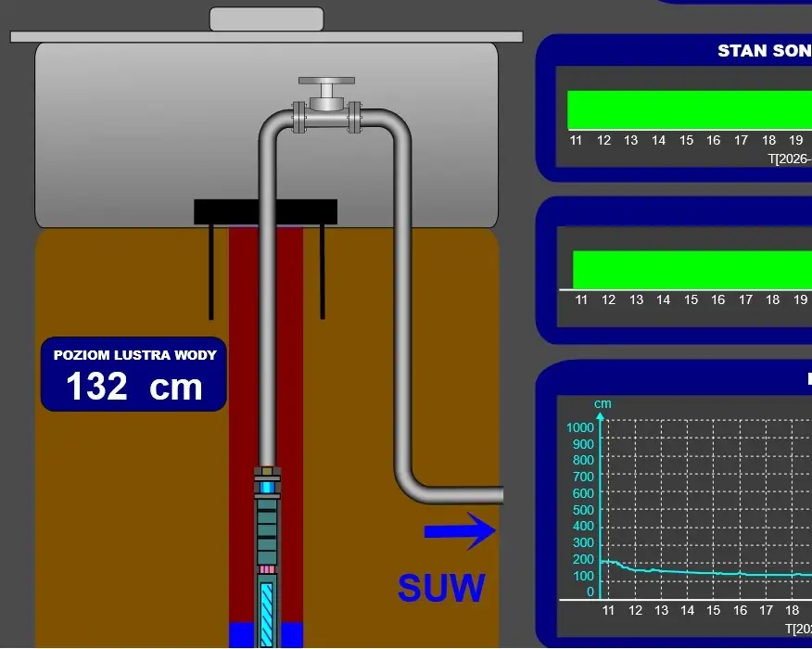Select the 800 value on the trend y-axis
The image size is (812, 649).
[583, 460]
